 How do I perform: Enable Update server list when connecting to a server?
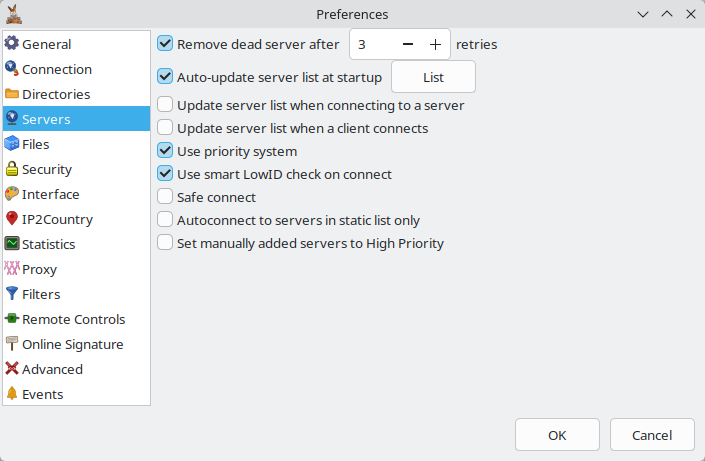(x=165, y=104)
